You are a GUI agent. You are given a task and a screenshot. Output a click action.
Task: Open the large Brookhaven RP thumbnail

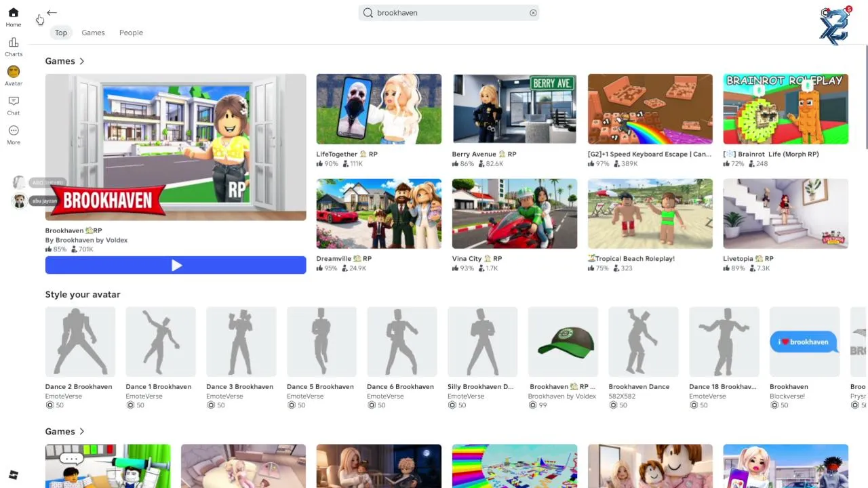(x=176, y=147)
